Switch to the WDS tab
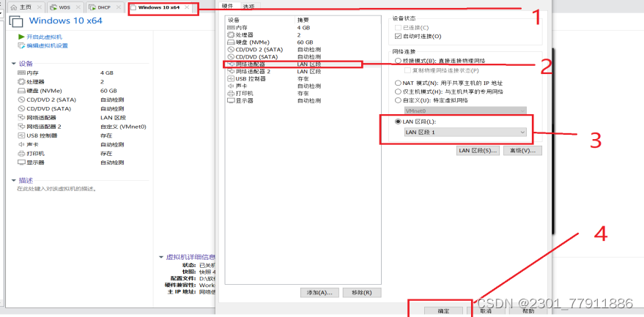The height and width of the screenshot is (317, 644). tap(65, 7)
